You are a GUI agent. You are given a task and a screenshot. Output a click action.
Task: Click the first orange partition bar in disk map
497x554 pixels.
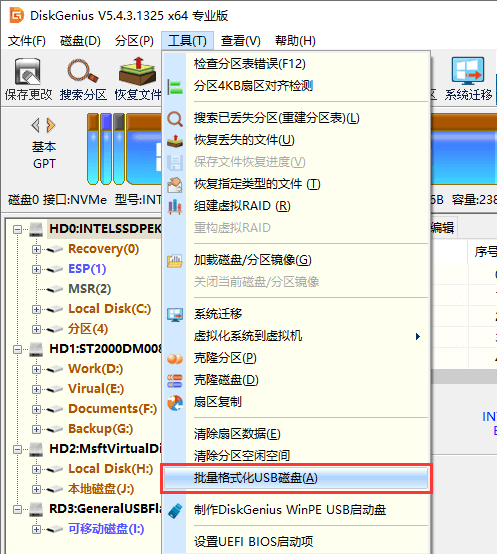[x=93, y=149]
